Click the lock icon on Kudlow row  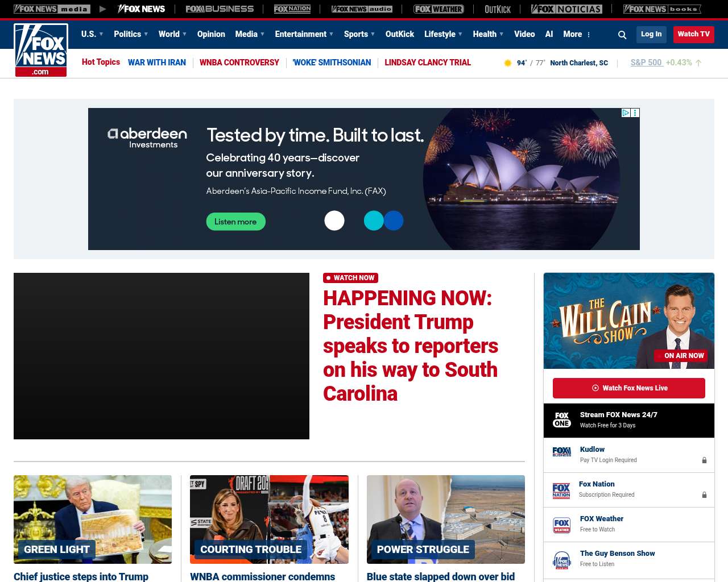[704, 460]
